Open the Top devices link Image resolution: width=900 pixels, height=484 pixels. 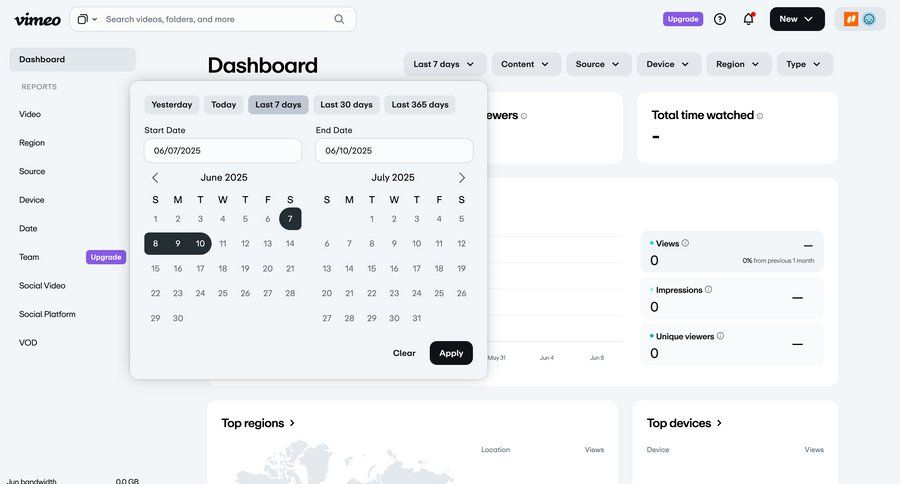point(684,423)
